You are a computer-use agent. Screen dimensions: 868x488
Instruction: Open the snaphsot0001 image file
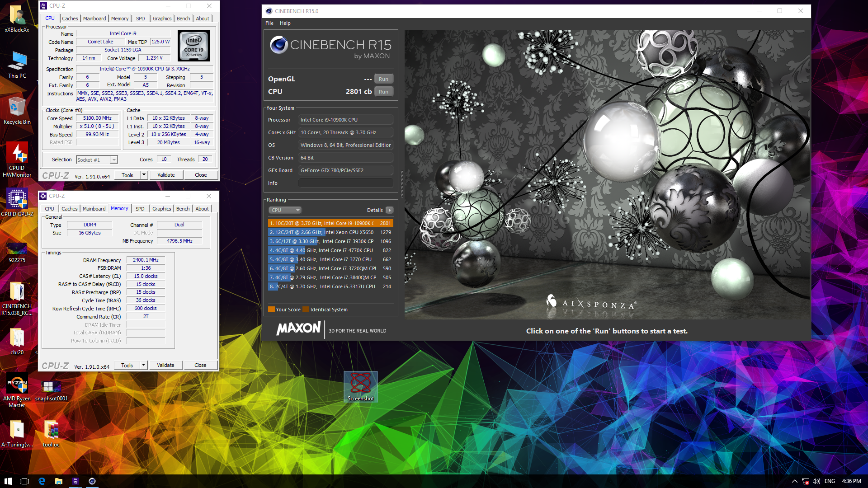(51, 390)
